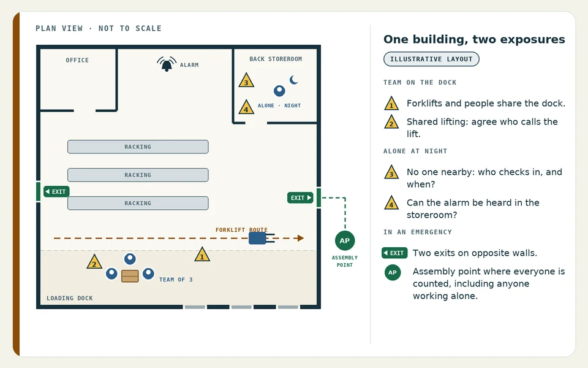The image size is (588, 368).
Task: Click the 'ALONE AT NIGHT' section heading
Action: 415,151
